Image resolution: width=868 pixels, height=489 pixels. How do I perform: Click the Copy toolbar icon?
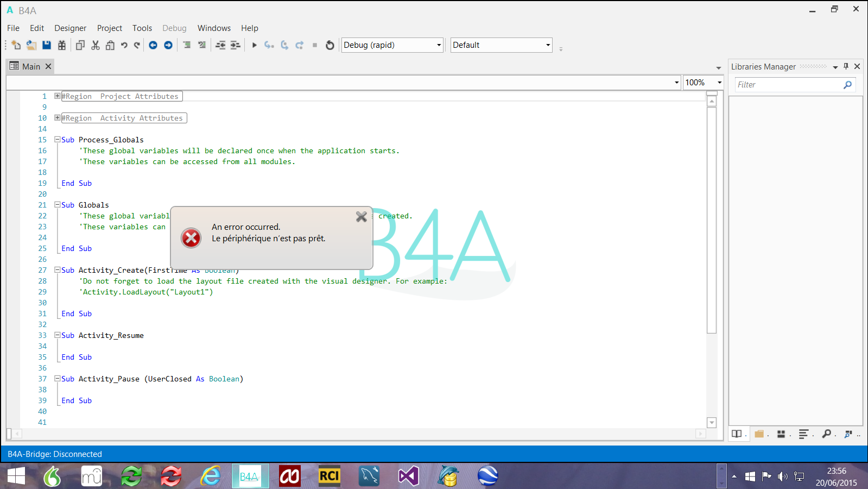pyautogui.click(x=80, y=45)
